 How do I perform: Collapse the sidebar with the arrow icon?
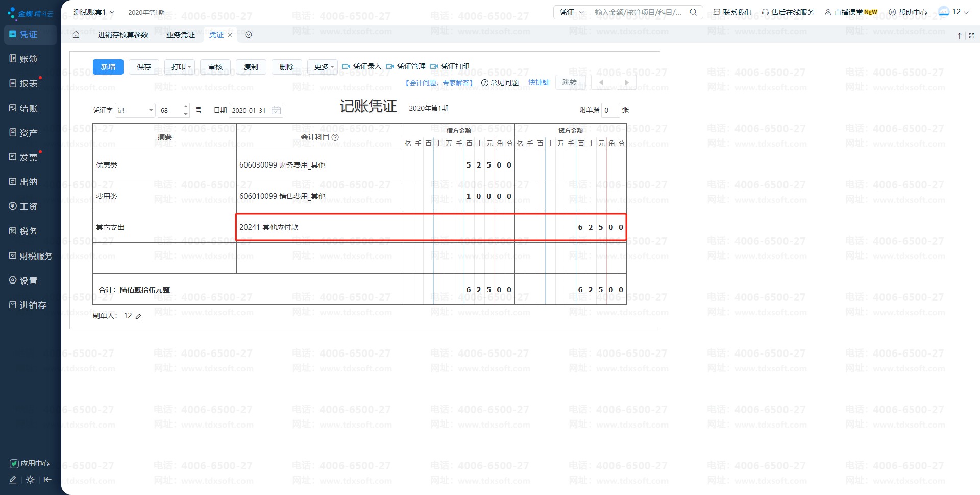coord(47,480)
